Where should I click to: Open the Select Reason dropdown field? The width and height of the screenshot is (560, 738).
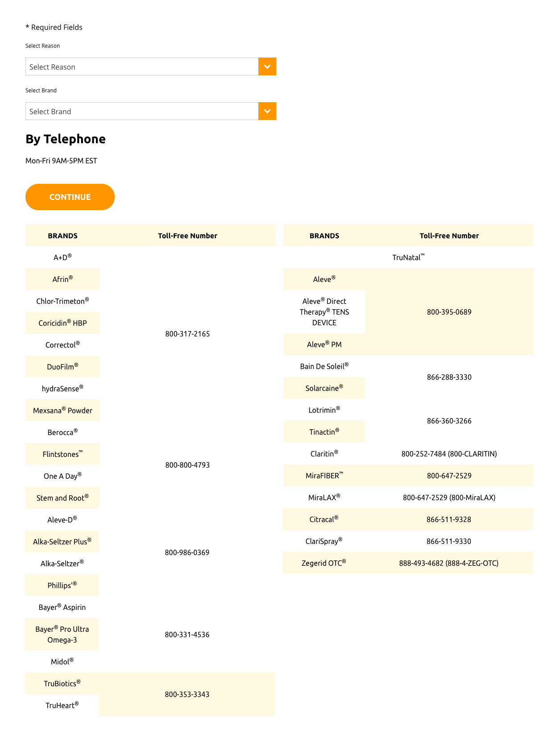point(150,66)
